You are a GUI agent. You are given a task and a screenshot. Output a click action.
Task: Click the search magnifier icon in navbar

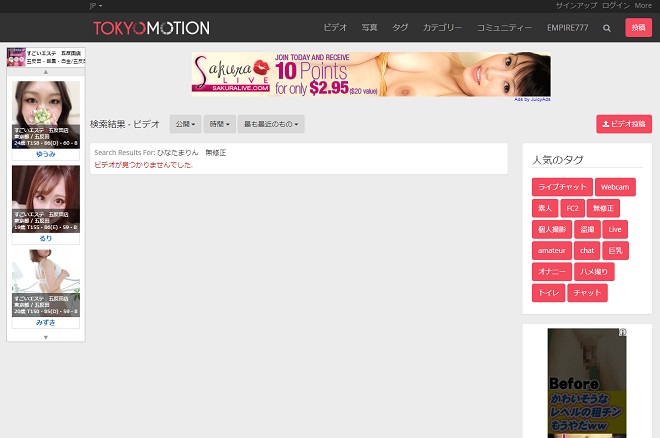(607, 28)
